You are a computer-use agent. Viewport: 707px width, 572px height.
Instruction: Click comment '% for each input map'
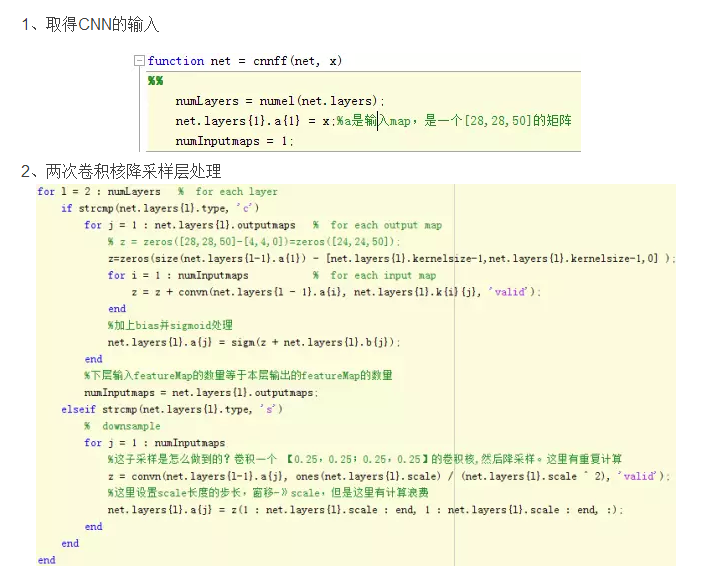(x=374, y=275)
